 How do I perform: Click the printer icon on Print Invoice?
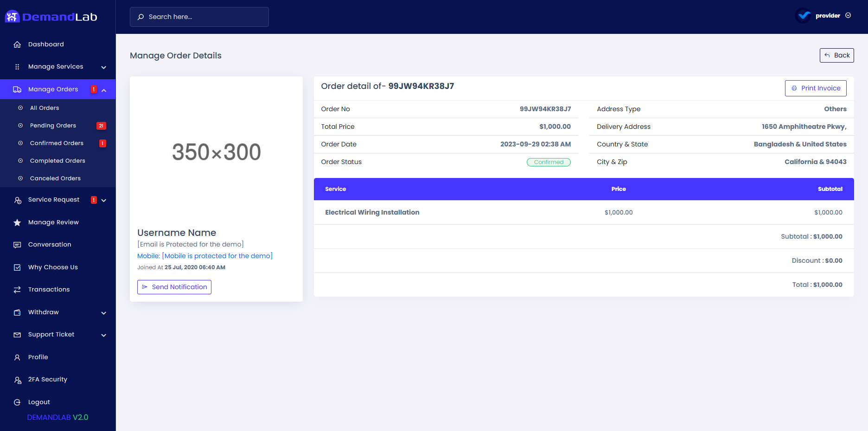794,88
